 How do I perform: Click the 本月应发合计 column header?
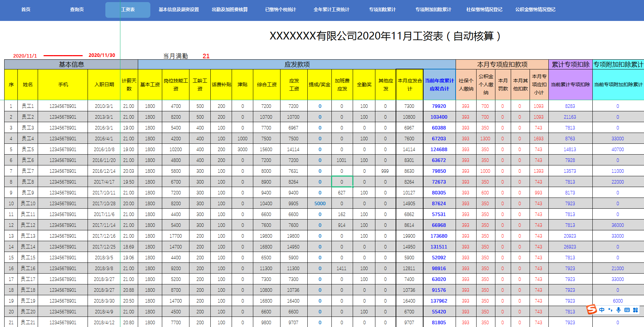[x=410, y=84]
